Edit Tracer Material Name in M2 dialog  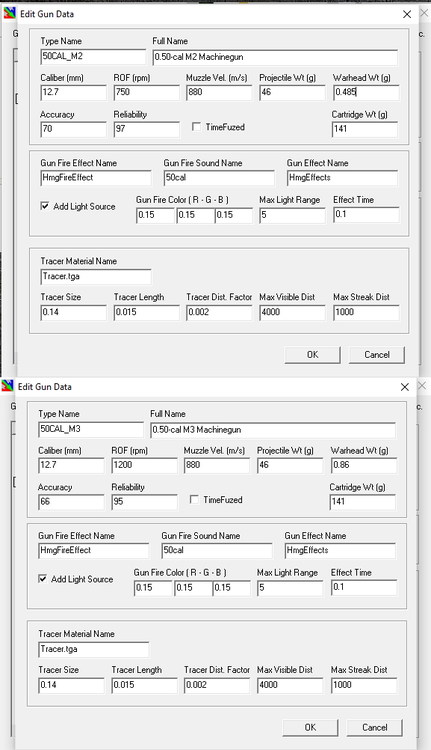96,276
